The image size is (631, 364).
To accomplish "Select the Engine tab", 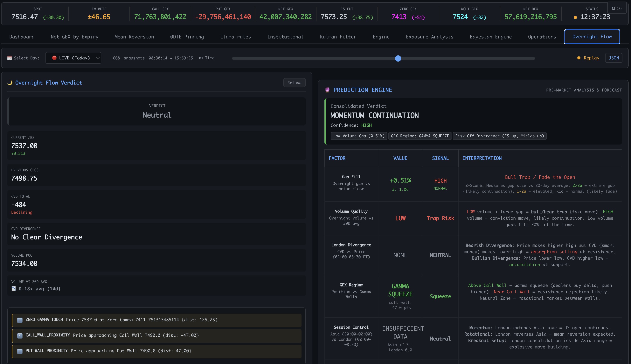I will point(381,37).
